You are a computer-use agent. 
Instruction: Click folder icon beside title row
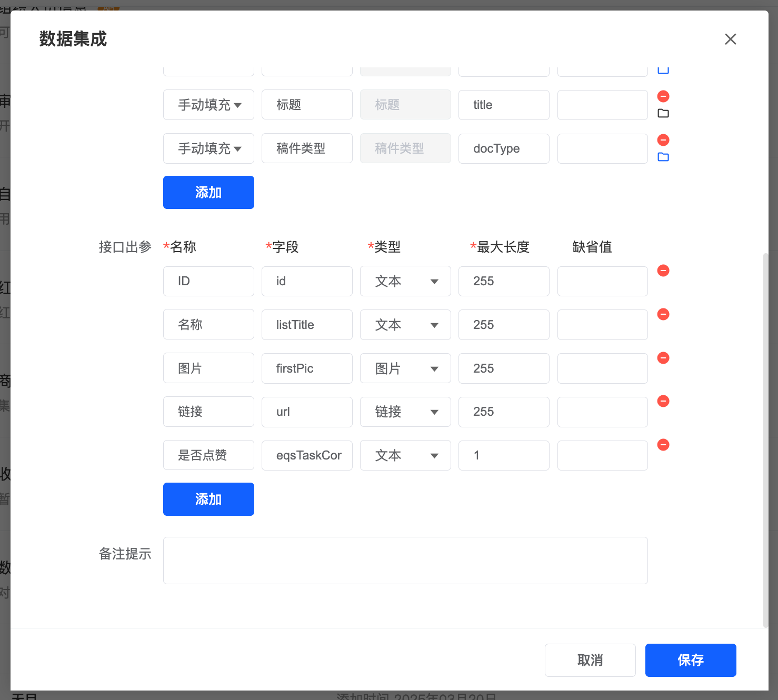point(663,113)
